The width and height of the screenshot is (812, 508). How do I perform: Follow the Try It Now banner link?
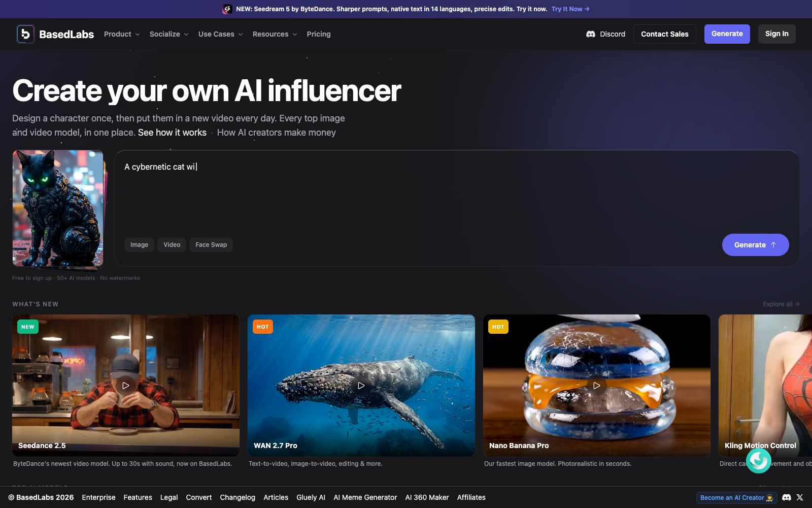570,9
